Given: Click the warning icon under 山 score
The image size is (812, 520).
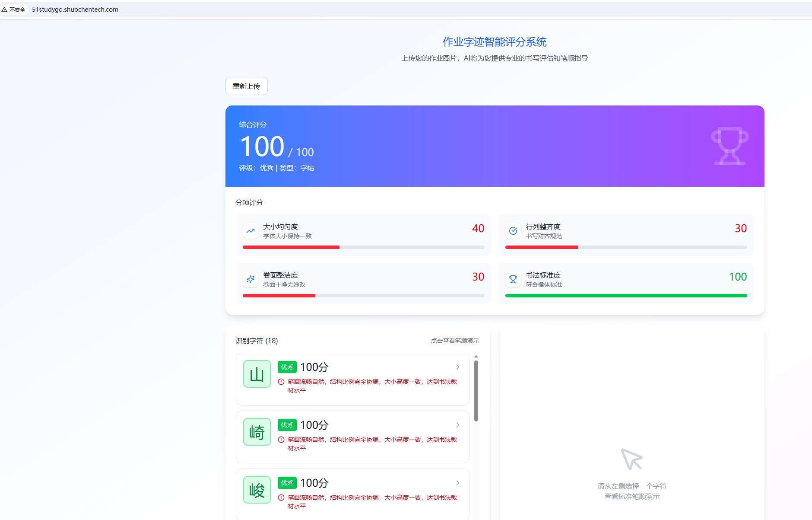Looking at the screenshot, I should point(281,382).
